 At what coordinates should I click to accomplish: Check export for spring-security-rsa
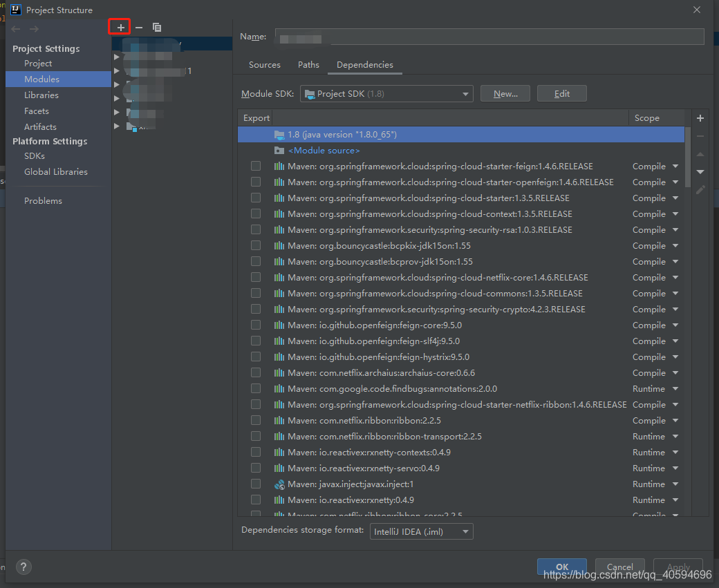[x=256, y=229]
